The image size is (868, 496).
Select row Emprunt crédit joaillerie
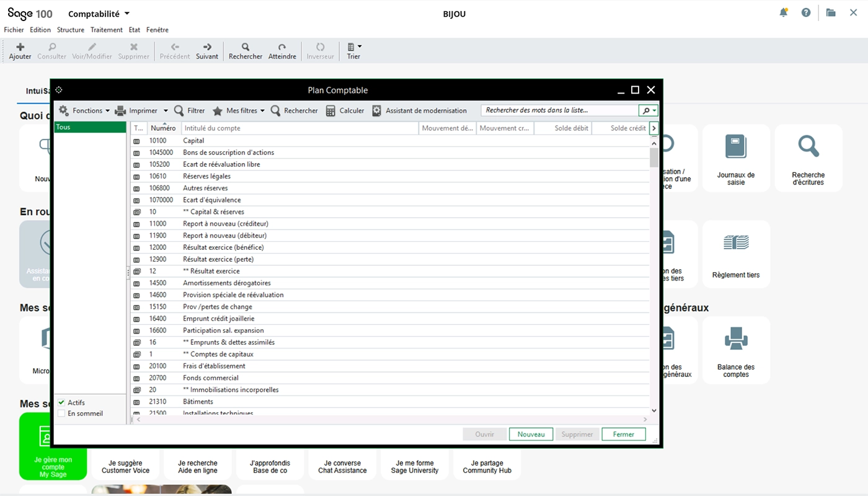(390, 319)
